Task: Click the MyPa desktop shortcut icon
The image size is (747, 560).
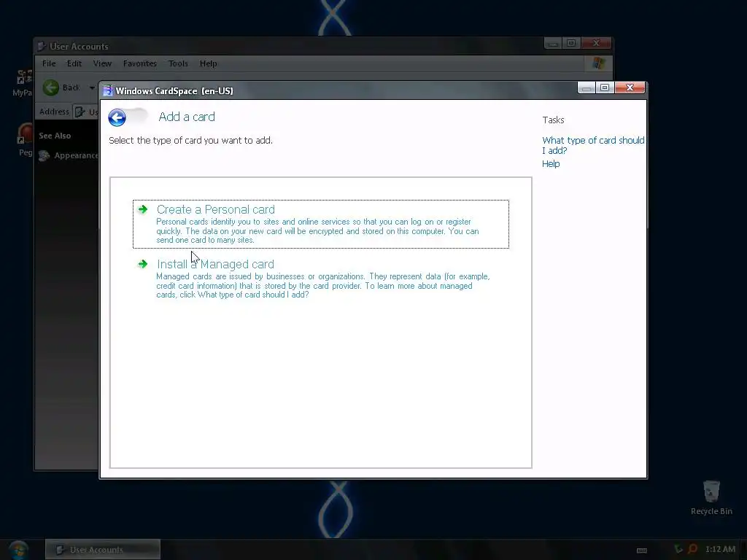Action: point(24,77)
